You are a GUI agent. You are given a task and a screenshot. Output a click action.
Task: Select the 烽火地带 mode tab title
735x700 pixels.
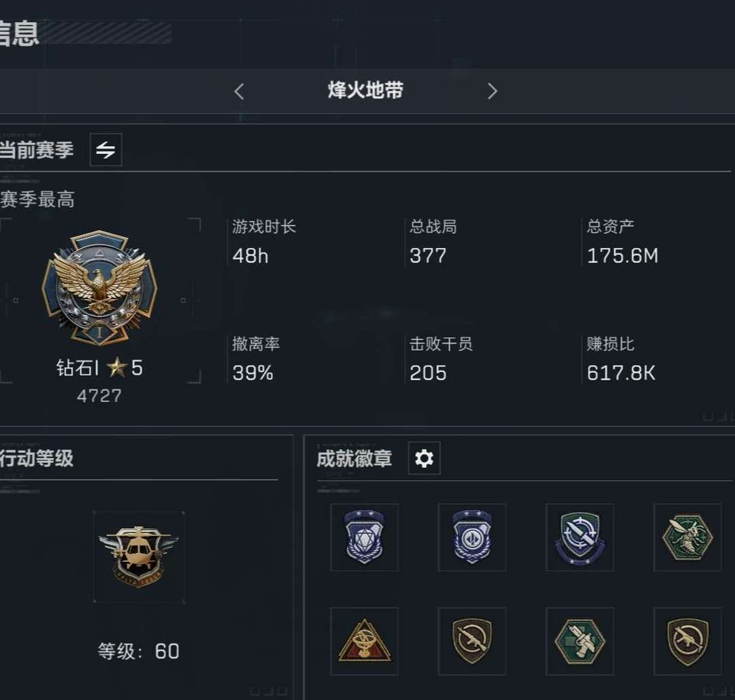tap(365, 90)
